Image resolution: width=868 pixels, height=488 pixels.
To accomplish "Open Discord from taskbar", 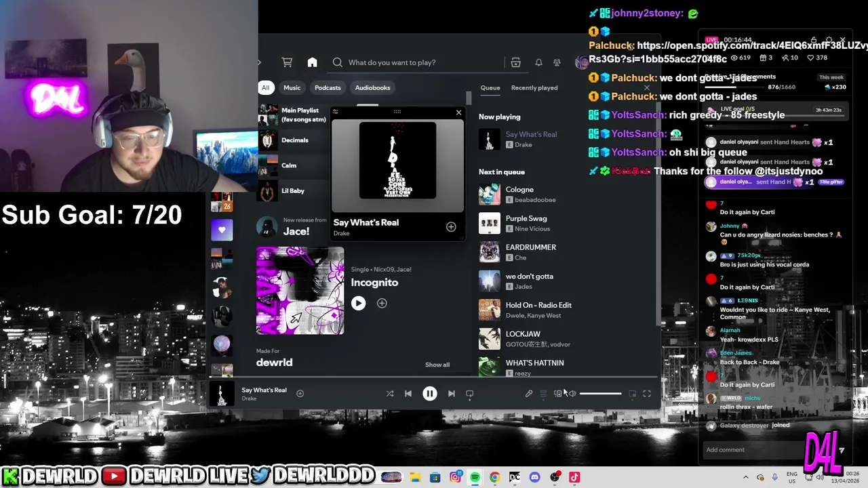I will 534,477.
